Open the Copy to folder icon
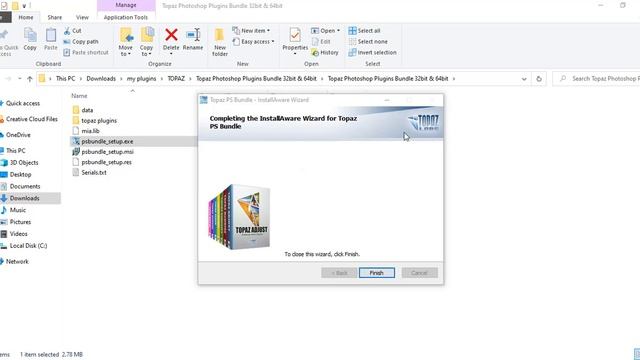 coord(147,41)
